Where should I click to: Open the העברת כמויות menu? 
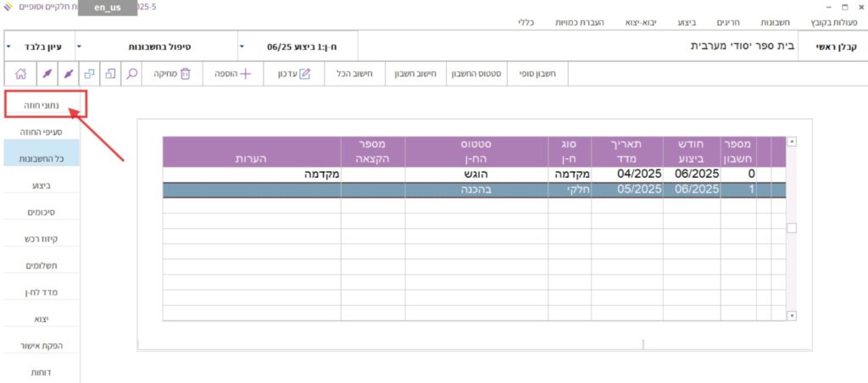click(x=596, y=21)
